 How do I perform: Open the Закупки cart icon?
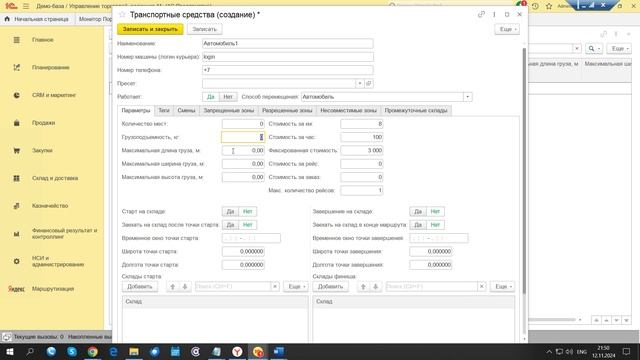(16, 151)
